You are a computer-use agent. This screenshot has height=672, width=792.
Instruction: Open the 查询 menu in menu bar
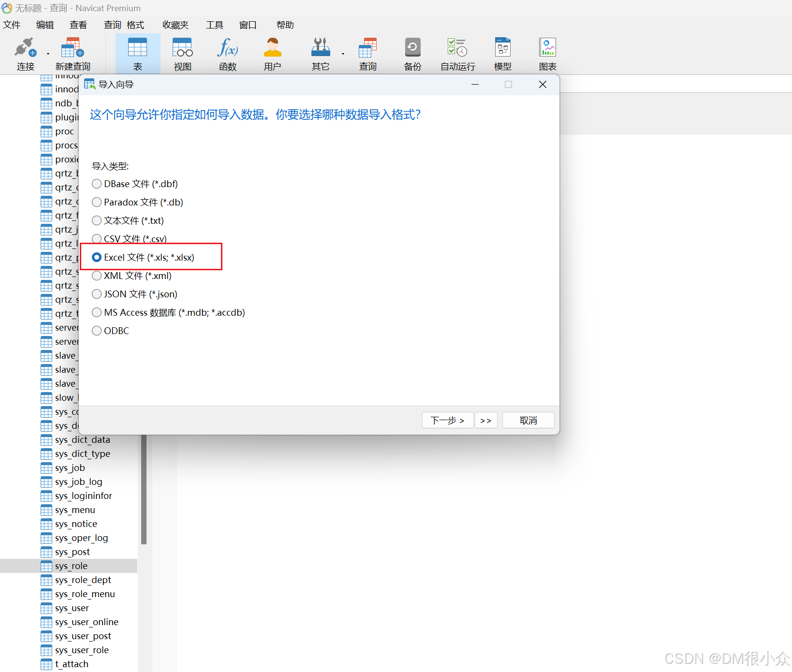coord(112,25)
